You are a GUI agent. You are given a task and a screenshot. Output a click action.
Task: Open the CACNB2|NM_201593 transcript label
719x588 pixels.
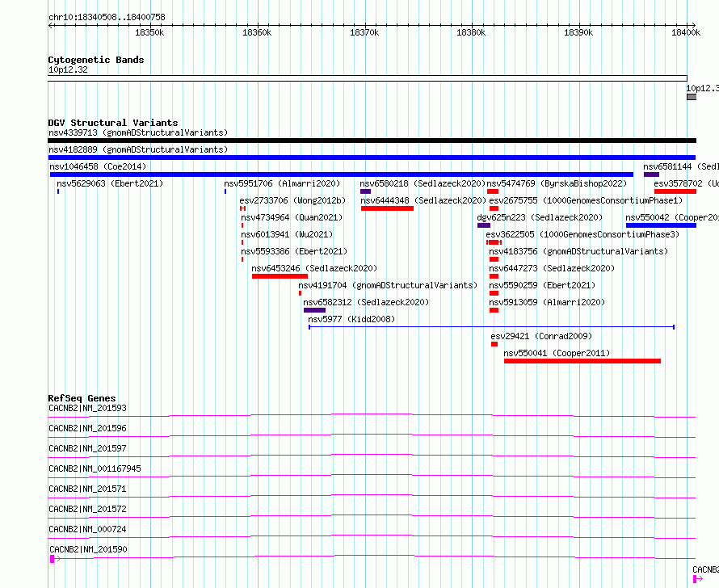click(87, 409)
